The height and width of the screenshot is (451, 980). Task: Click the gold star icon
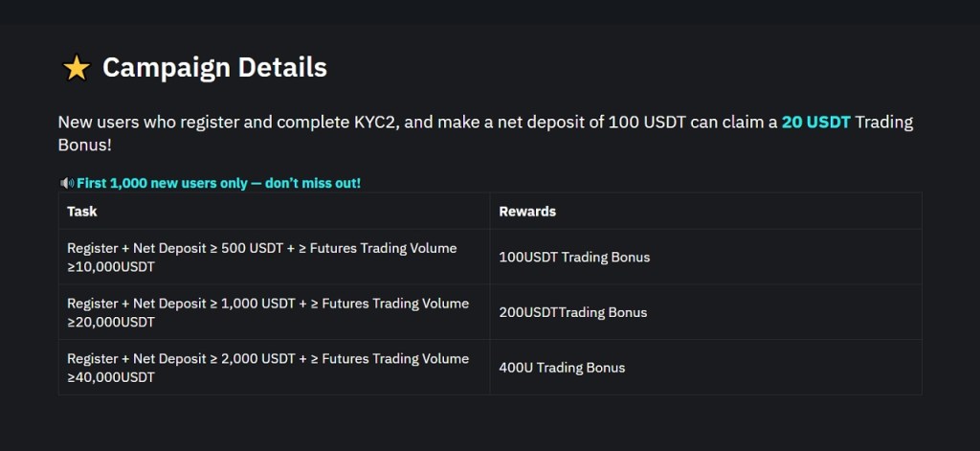point(76,68)
